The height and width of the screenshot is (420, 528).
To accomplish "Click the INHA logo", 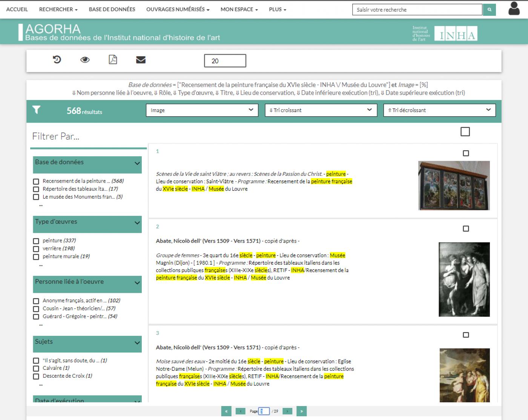I will 456,34.
